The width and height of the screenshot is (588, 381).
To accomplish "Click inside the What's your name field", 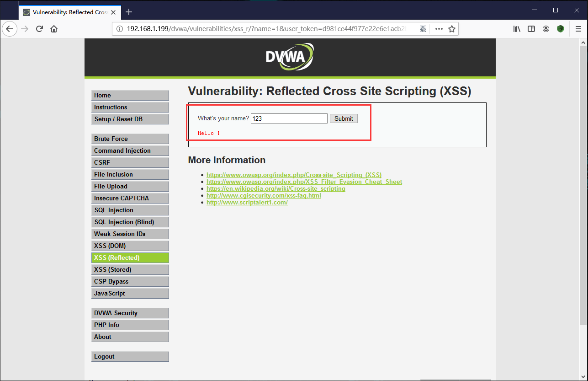I will tap(289, 118).
